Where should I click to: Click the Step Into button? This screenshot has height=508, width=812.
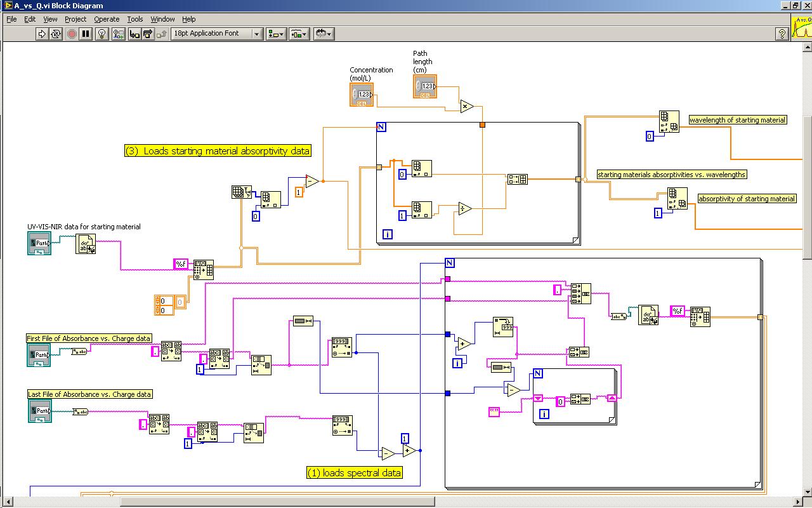[x=134, y=34]
